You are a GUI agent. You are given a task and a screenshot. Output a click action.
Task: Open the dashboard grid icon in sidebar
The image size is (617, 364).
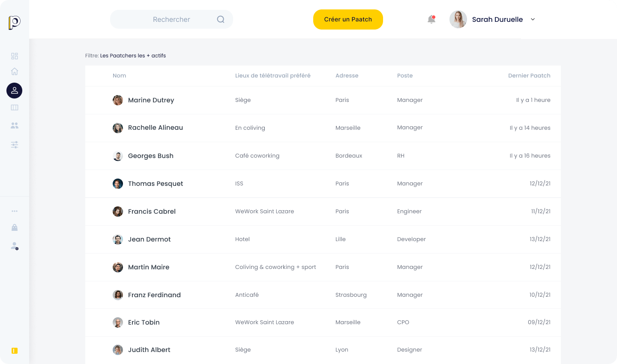coord(15,56)
